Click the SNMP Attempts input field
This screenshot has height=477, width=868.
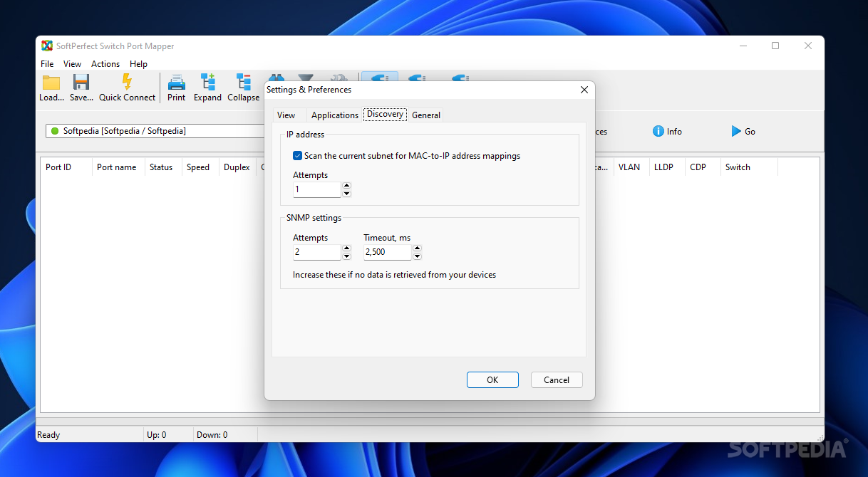pyautogui.click(x=317, y=252)
